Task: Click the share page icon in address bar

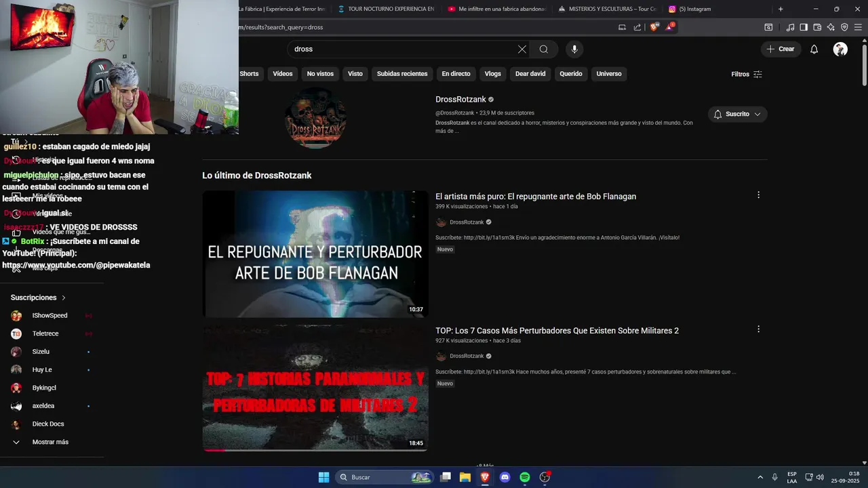Action: click(x=637, y=27)
